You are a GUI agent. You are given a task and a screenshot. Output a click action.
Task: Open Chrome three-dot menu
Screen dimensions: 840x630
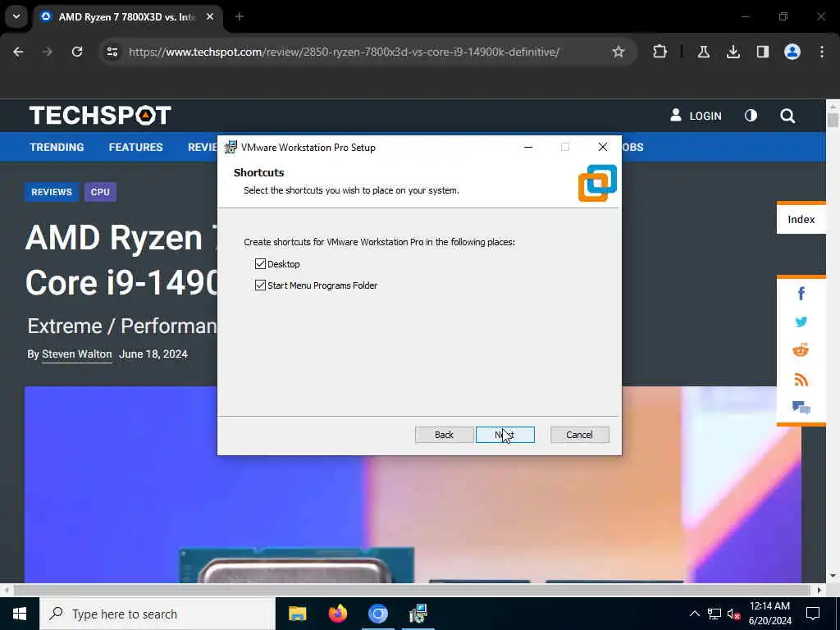pos(822,52)
